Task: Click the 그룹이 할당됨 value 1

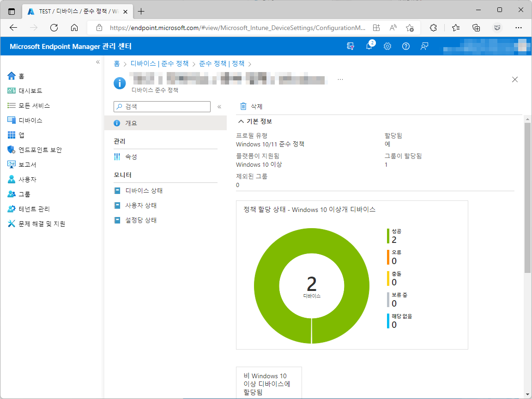Action: pyautogui.click(x=386, y=165)
